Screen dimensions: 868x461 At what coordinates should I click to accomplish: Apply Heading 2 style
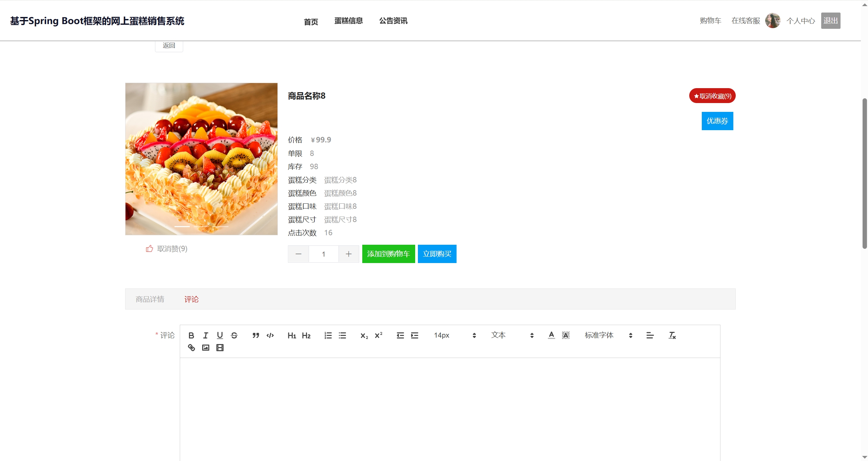pyautogui.click(x=306, y=335)
